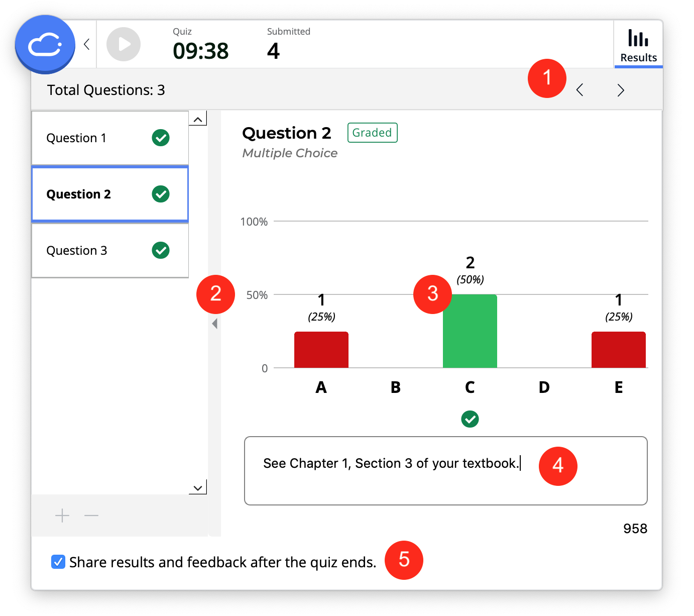Click the ClassPoint cloud logo
The image size is (694, 616).
45,44
